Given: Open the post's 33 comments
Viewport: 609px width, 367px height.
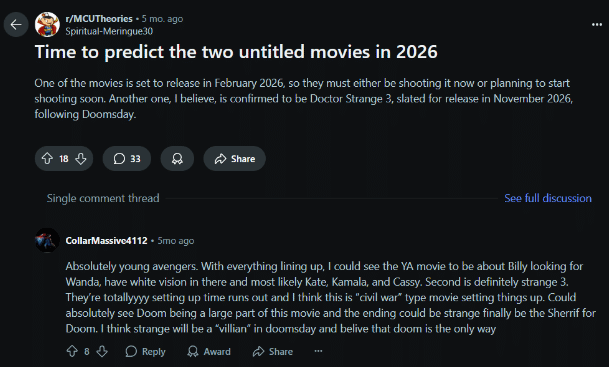Looking at the screenshot, I should coord(127,158).
